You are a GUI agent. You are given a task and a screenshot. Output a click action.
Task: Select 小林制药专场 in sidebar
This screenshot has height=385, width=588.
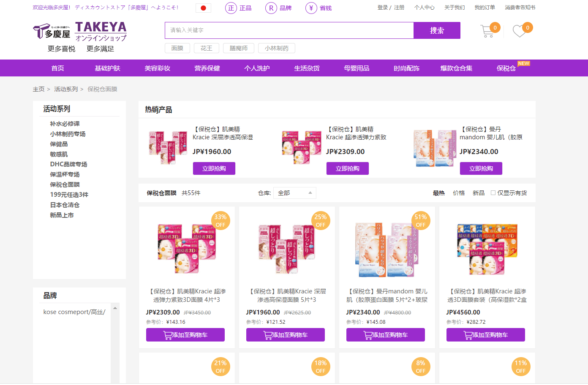tap(68, 134)
